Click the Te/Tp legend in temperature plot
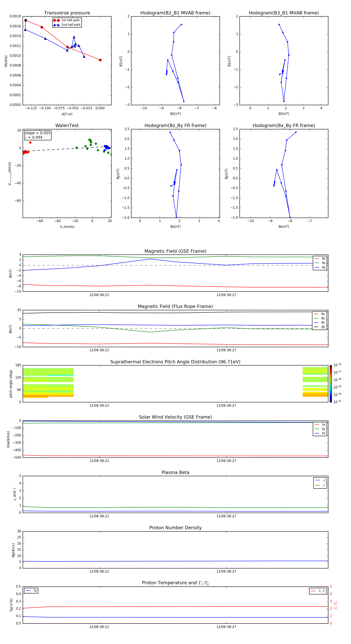This screenshot has height=644, width=351. (x=318, y=591)
